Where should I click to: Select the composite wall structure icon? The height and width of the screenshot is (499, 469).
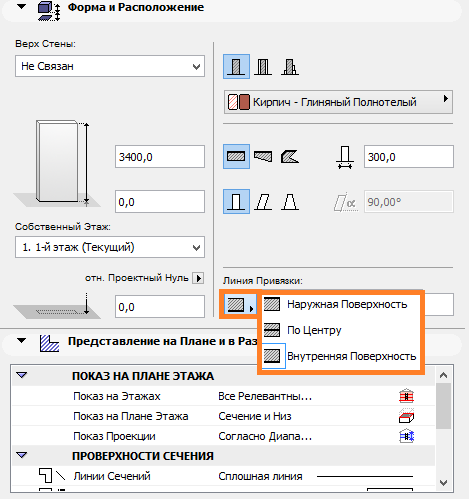[263, 67]
